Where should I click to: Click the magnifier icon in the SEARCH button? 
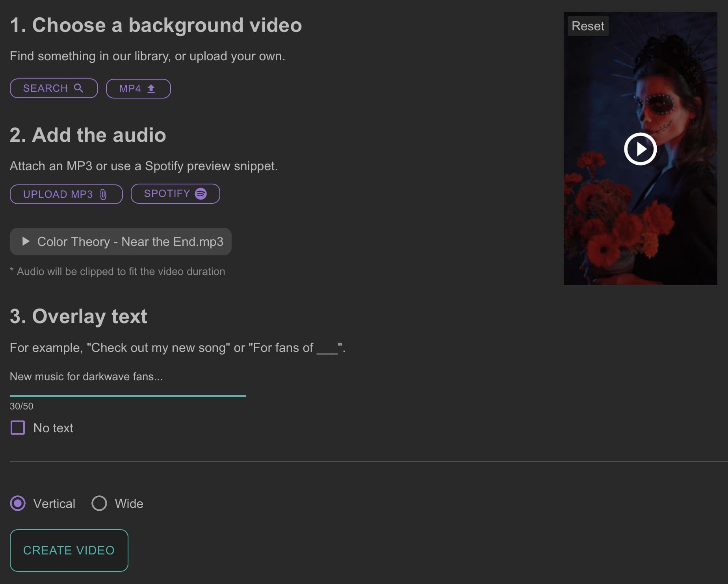(x=79, y=88)
